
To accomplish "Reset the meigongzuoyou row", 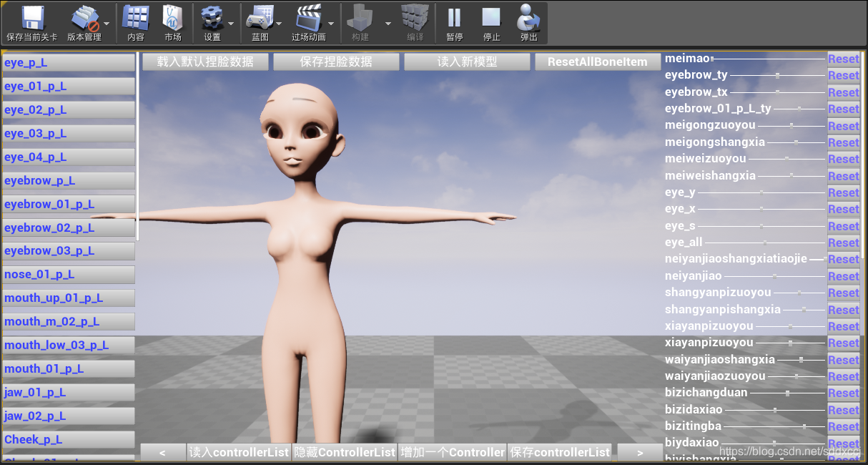I will pyautogui.click(x=844, y=126).
